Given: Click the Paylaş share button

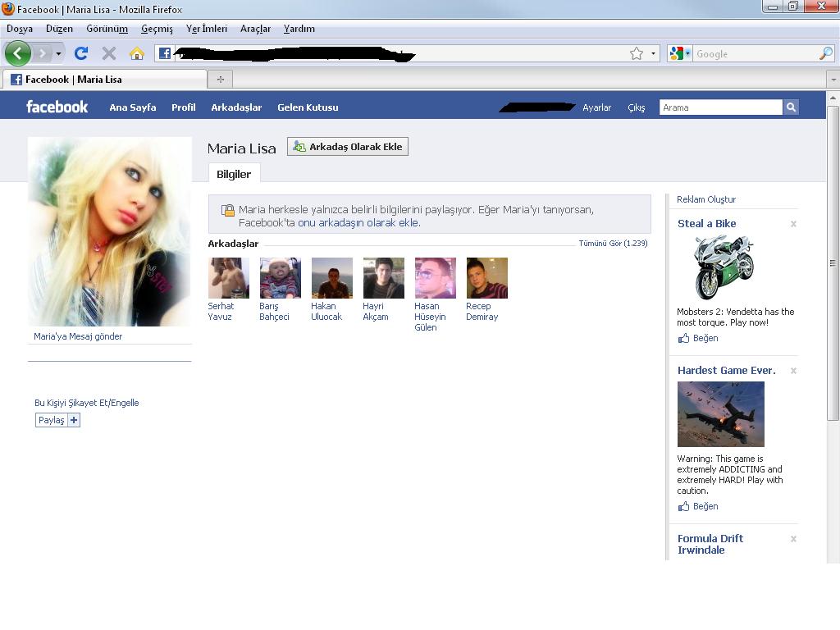Looking at the screenshot, I should [58, 420].
